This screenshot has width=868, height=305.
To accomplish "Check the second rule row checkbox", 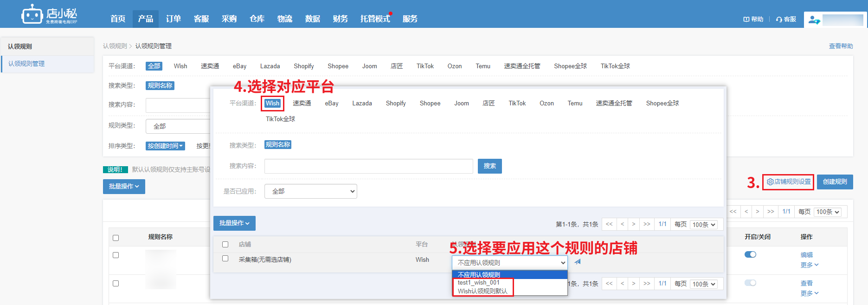I will coord(116,283).
